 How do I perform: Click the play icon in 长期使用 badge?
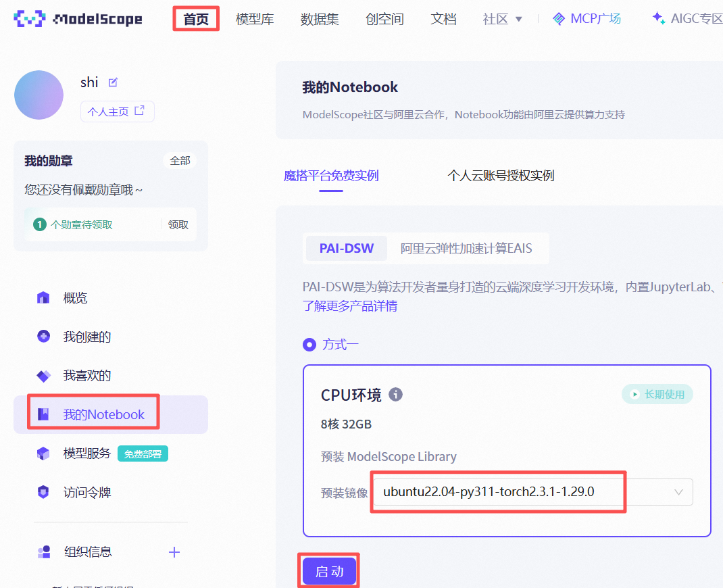[x=635, y=394]
